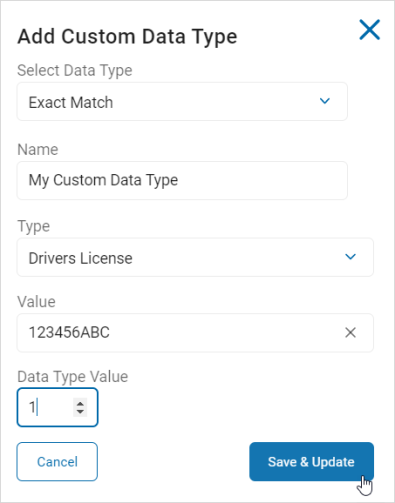Open the Drivers License dropdown
Image resolution: width=395 pixels, height=503 pixels.
(x=195, y=257)
